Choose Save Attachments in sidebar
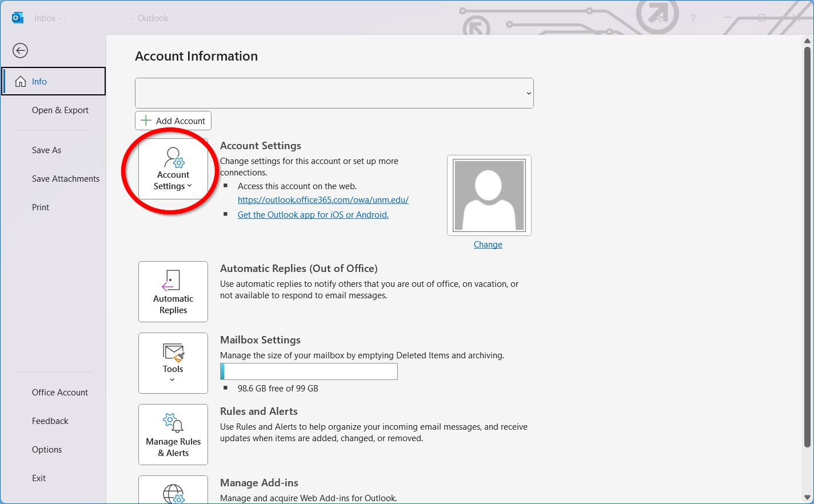This screenshot has width=814, height=504. click(65, 179)
